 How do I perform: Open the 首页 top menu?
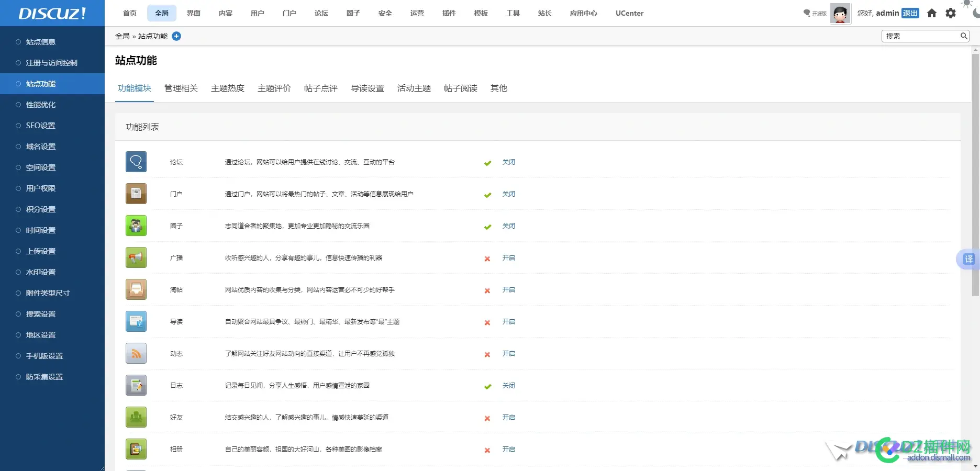130,13
